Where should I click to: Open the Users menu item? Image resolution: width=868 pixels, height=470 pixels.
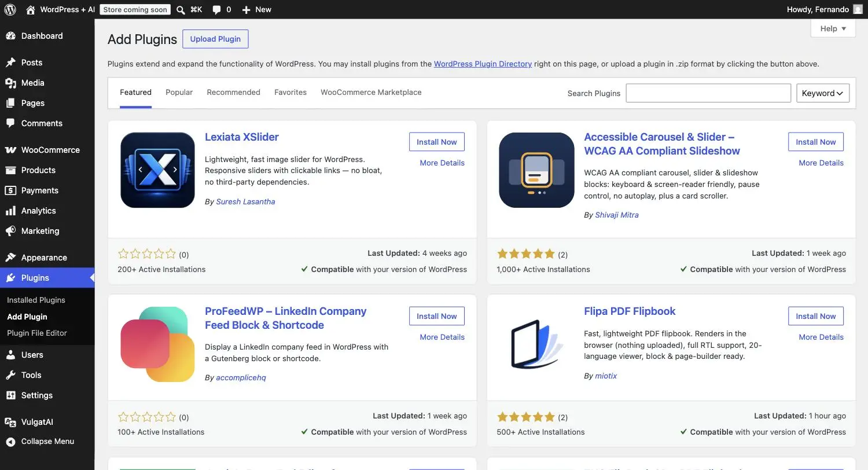click(47, 355)
